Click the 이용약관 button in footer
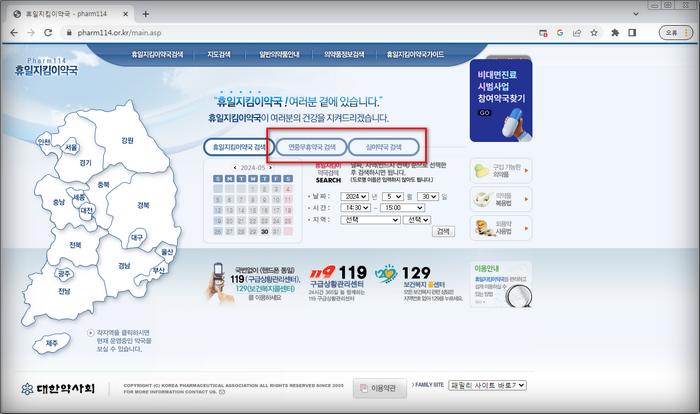Image resolution: width=700 pixels, height=414 pixels. pyautogui.click(x=380, y=388)
